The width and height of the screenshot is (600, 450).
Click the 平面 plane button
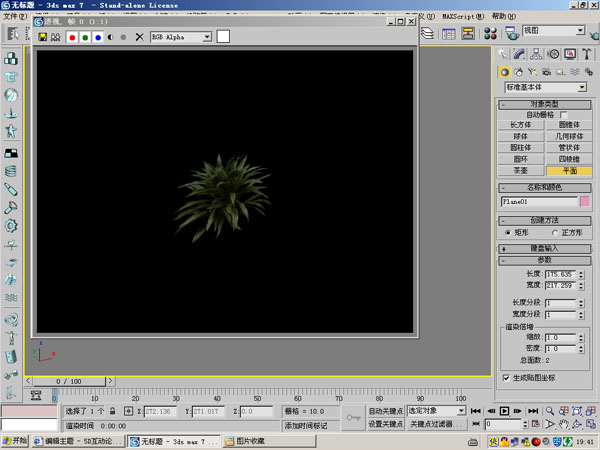[569, 171]
